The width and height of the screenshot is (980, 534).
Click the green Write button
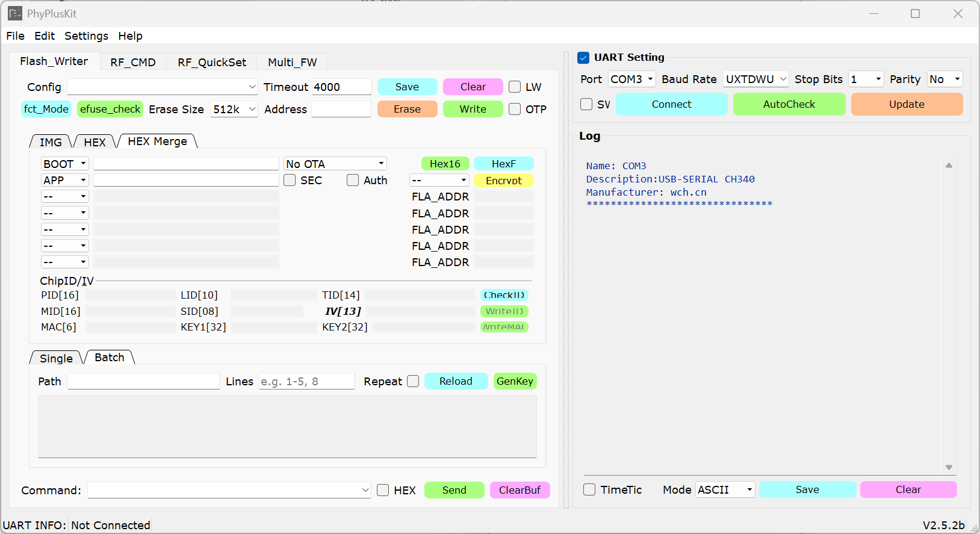pos(473,109)
